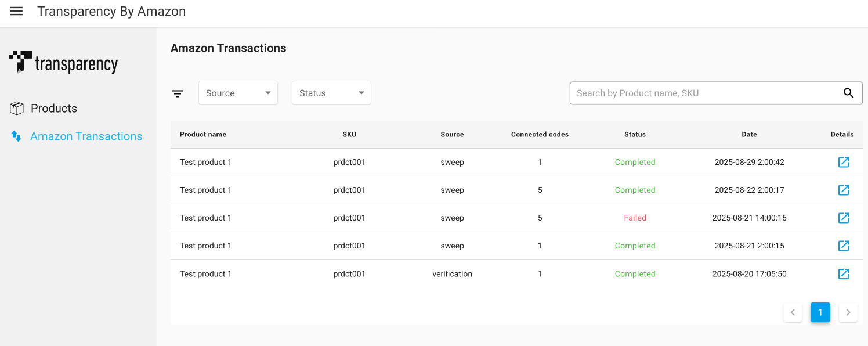Go to the next page arrow
The width and height of the screenshot is (868, 346).
[x=848, y=312]
